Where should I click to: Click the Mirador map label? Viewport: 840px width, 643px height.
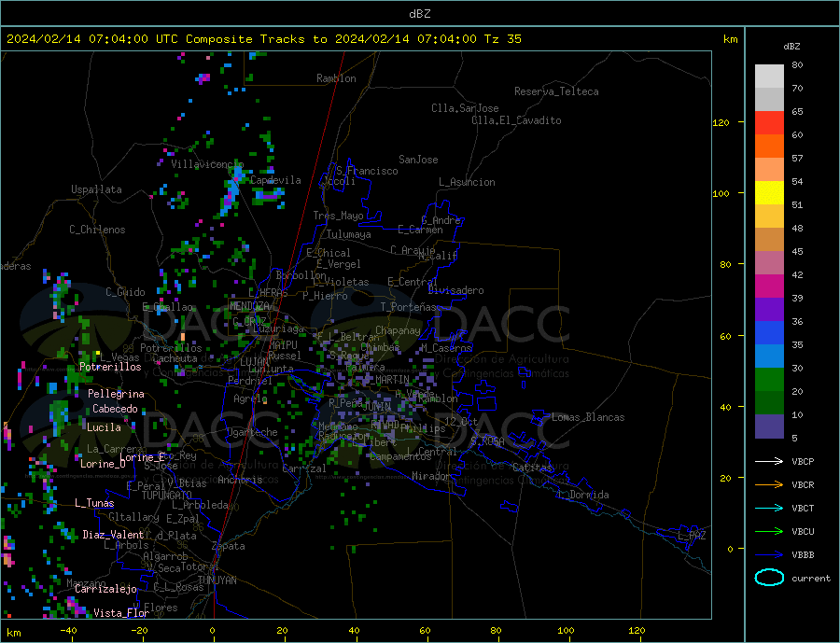(x=431, y=476)
